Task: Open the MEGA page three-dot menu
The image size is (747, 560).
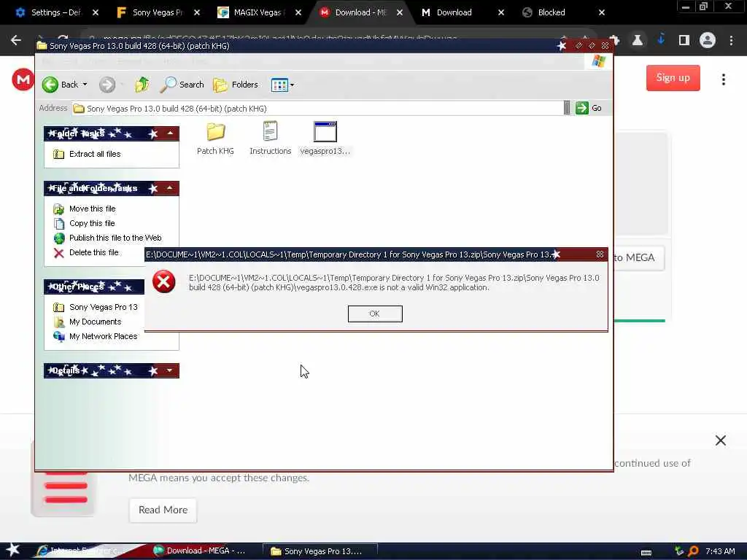Action: tap(723, 79)
